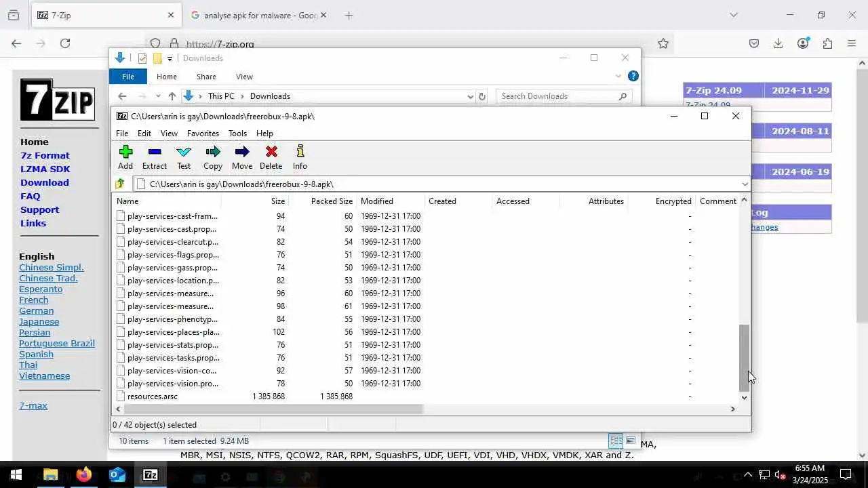Reload the page in Firefox
Viewport: 868px width, 488px height.
(65, 43)
